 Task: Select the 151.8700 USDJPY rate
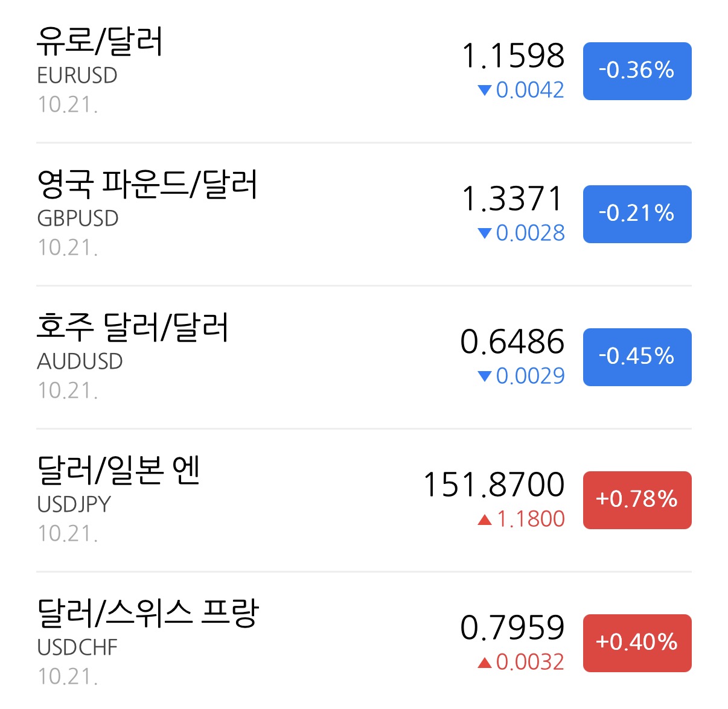click(x=494, y=485)
